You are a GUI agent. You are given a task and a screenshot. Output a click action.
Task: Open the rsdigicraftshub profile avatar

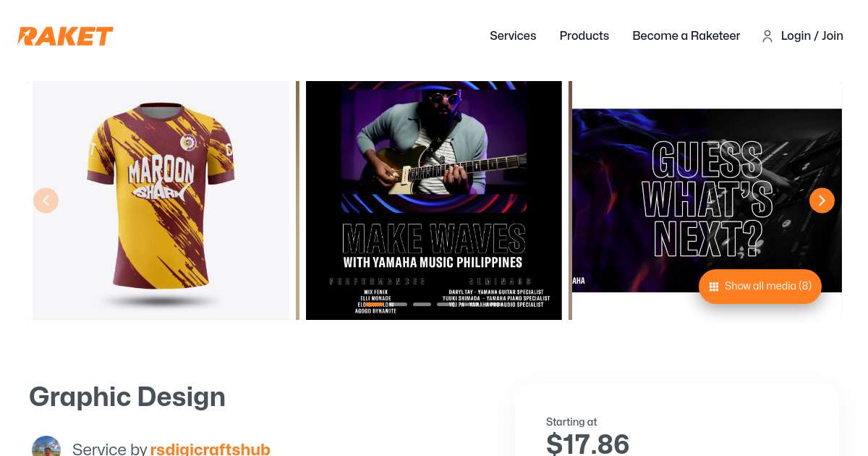tap(46, 446)
